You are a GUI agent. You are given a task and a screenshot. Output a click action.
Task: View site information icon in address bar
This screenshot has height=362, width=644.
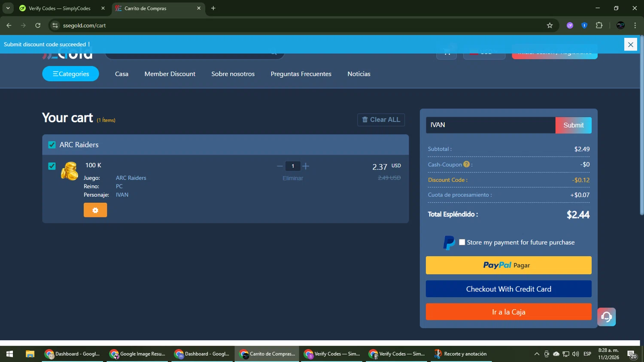coord(55,25)
